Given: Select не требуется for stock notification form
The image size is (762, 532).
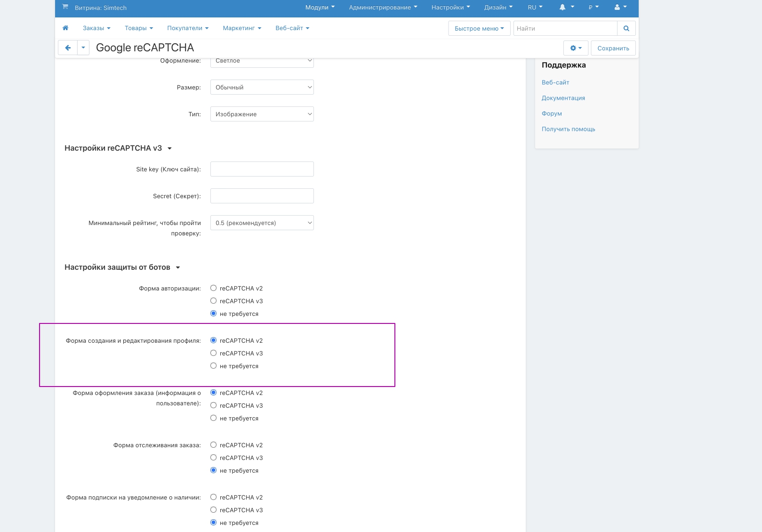Looking at the screenshot, I should [x=214, y=523].
